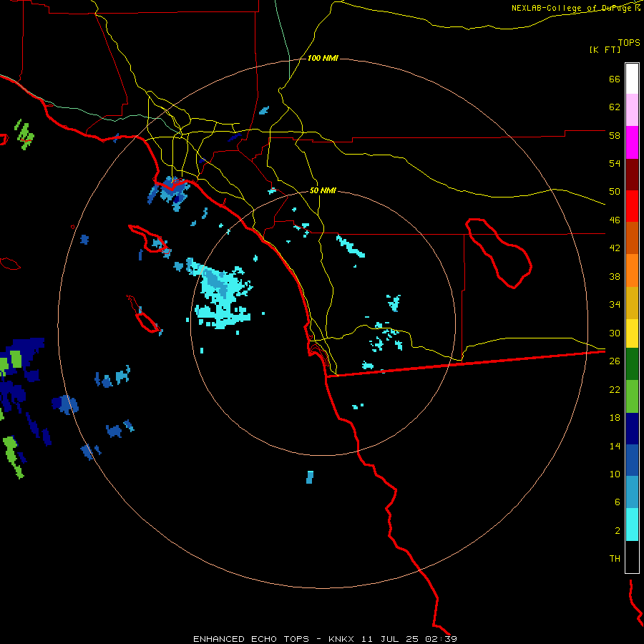
Task: Click the 02:39 timestamp
Action: (441, 639)
